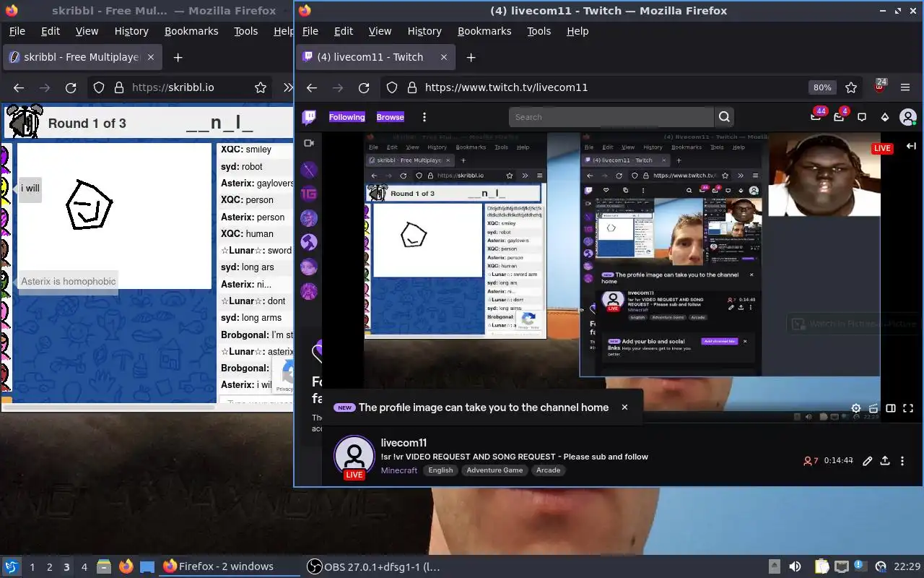Click the 22:29 clock in system tray
The height and width of the screenshot is (578, 924).
[x=907, y=566]
